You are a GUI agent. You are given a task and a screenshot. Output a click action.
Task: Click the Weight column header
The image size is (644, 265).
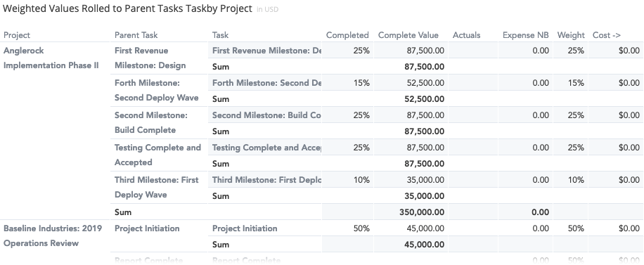571,35
